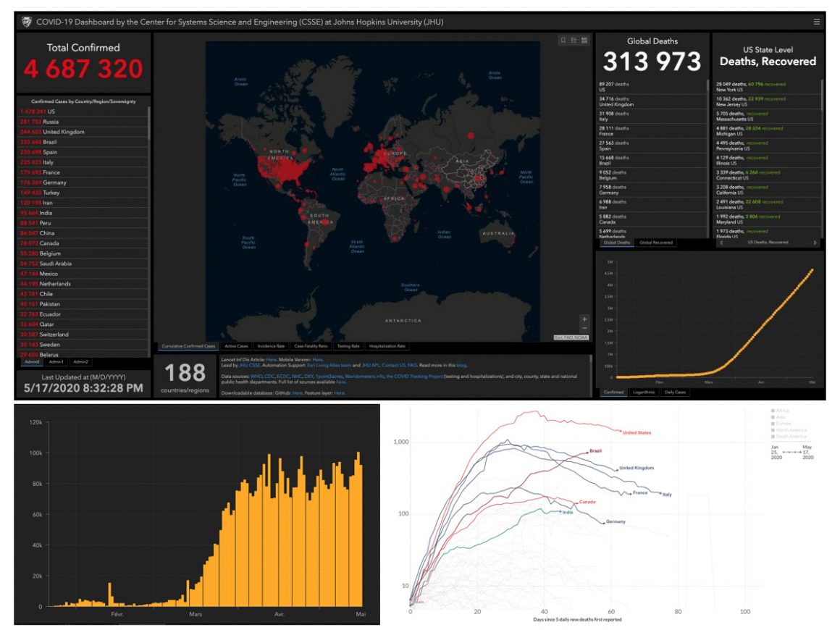Advance to next US state panel arrow
The image size is (840, 630).
(816, 243)
